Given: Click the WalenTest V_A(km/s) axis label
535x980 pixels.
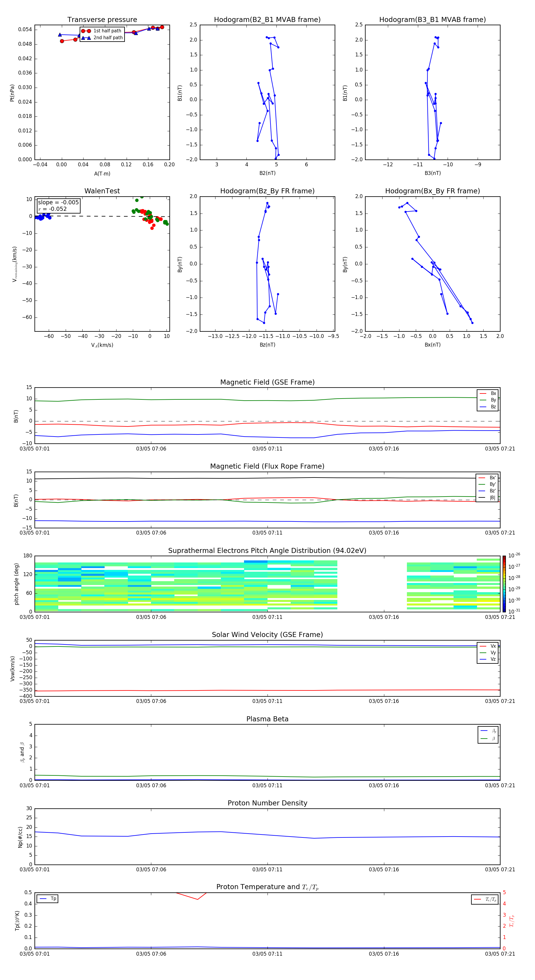Looking at the screenshot, I should click(102, 345).
